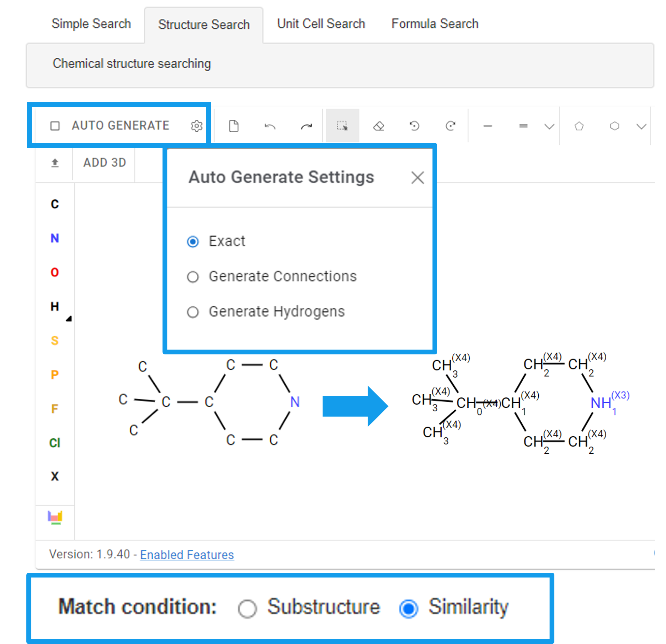This screenshot has height=644, width=666.
Task: Open the periodic table icon
Action: (x=55, y=517)
